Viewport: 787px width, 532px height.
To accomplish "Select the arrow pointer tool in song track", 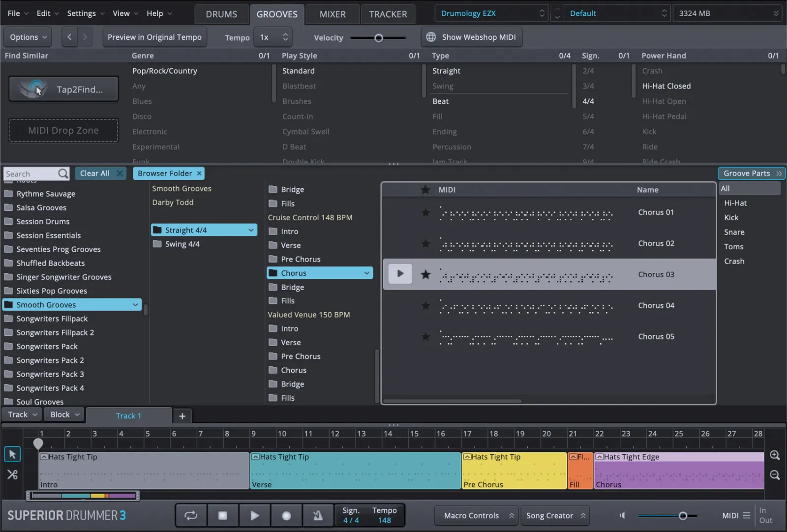I will 12,454.
